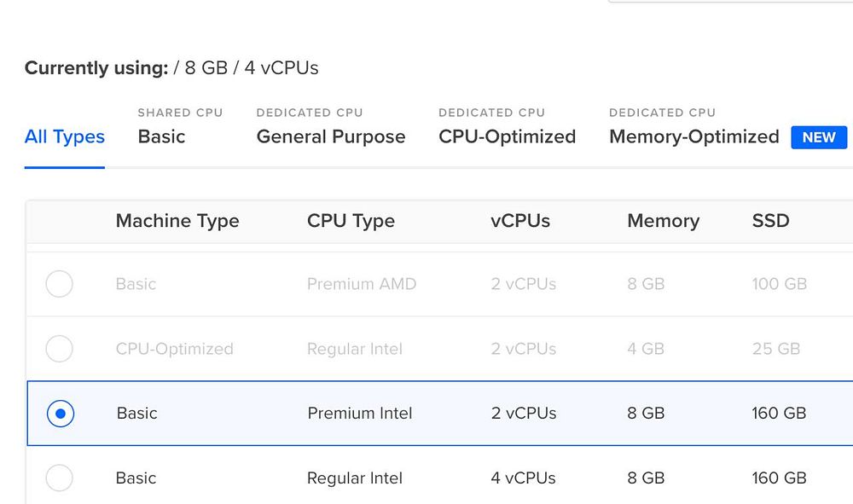Click the Currently using summary text
This screenshot has height=504, width=853.
pyautogui.click(x=171, y=68)
